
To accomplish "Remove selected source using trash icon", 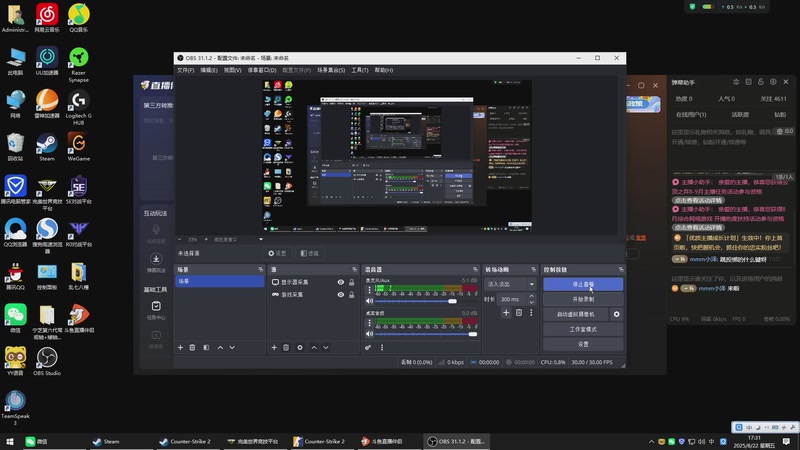I will click(286, 347).
